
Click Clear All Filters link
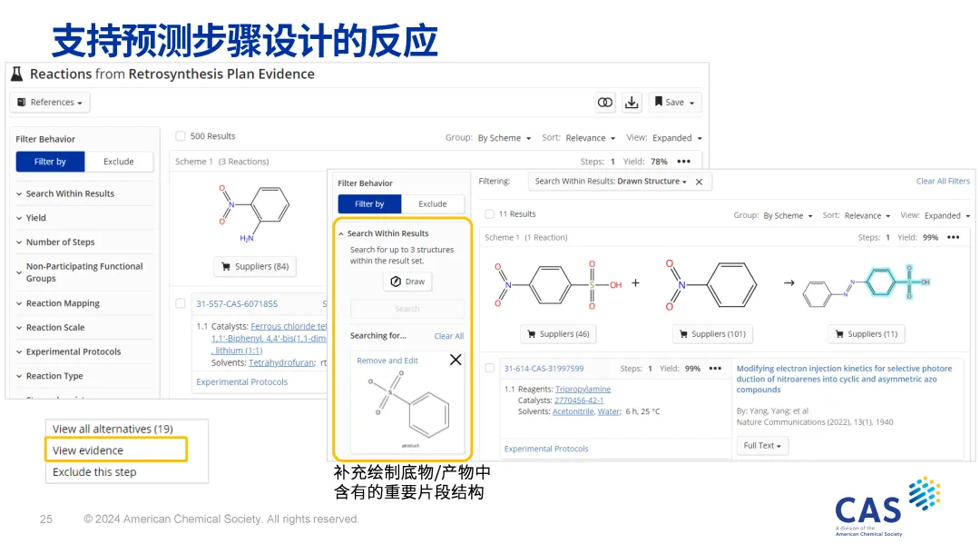[x=943, y=182]
